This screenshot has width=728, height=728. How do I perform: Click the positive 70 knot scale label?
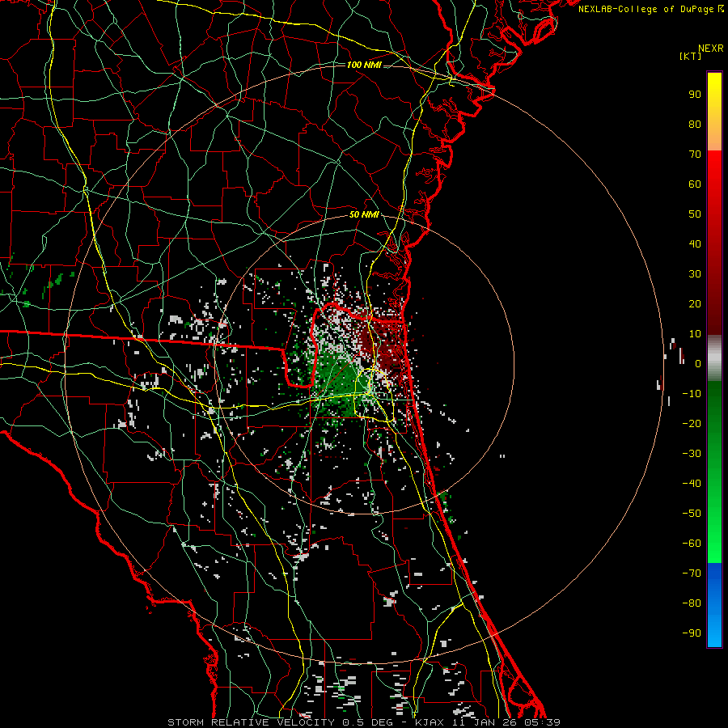pyautogui.click(x=695, y=154)
